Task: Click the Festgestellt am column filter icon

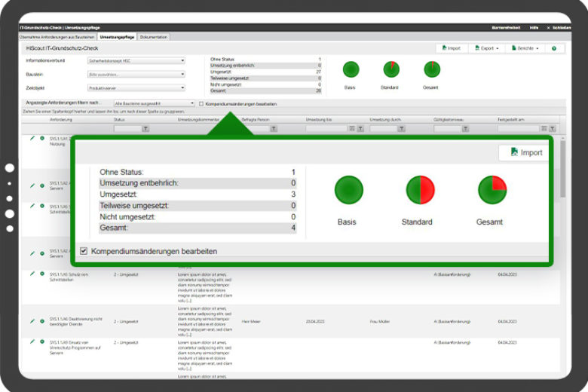Action: point(552,129)
